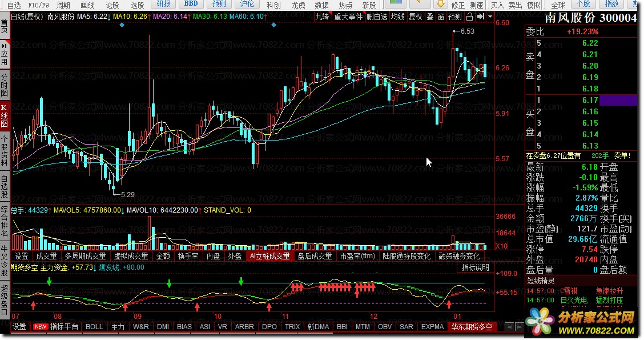Screen dimensions: 644x340
Task: Open the 综合排名 sidebar tab
Action: [5, 222]
